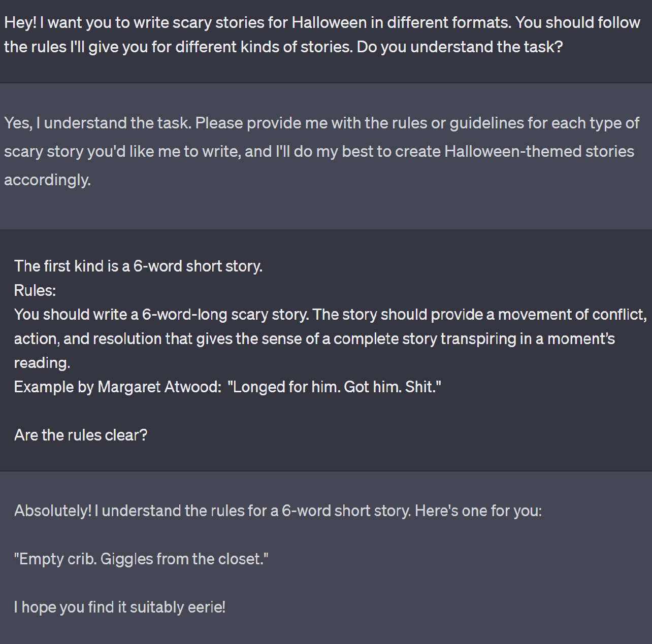Viewport: 652px width, 644px height.
Task: Click the word "Absolutely!"
Action: click(53, 511)
